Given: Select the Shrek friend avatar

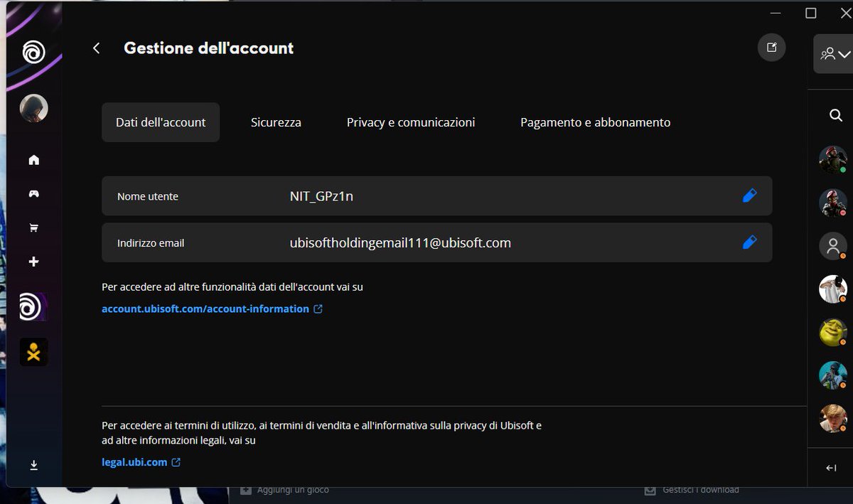Looking at the screenshot, I should coord(833,333).
